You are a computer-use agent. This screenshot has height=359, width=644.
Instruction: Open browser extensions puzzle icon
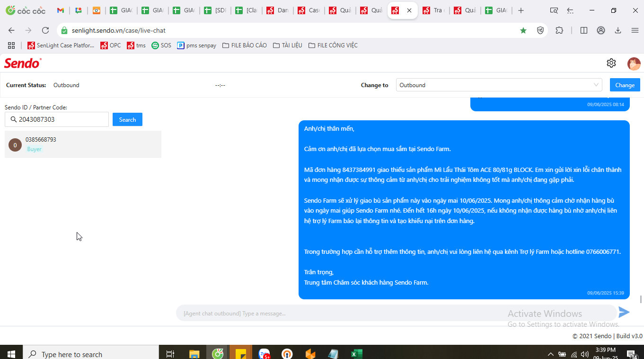point(559,30)
